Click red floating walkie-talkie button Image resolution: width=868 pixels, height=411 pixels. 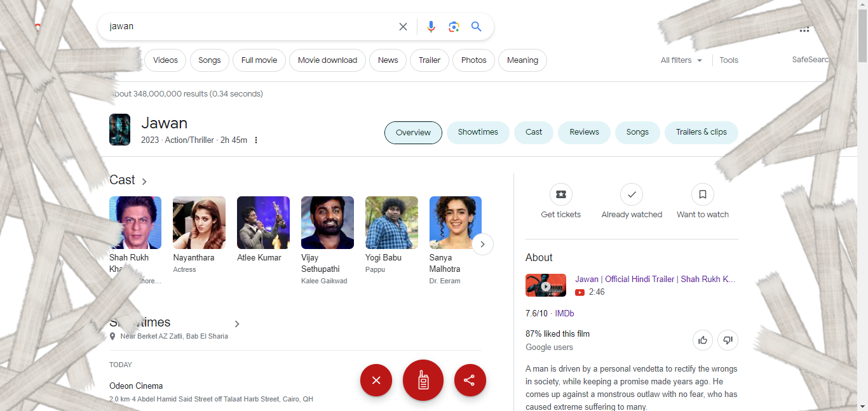point(423,381)
